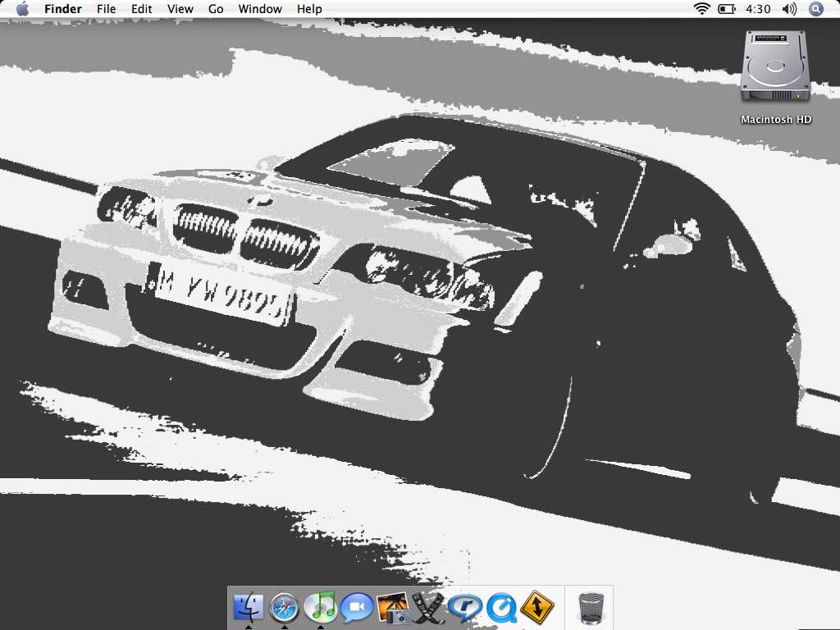Open Finder from the Dock
The height and width of the screenshot is (630, 840).
pyautogui.click(x=248, y=608)
